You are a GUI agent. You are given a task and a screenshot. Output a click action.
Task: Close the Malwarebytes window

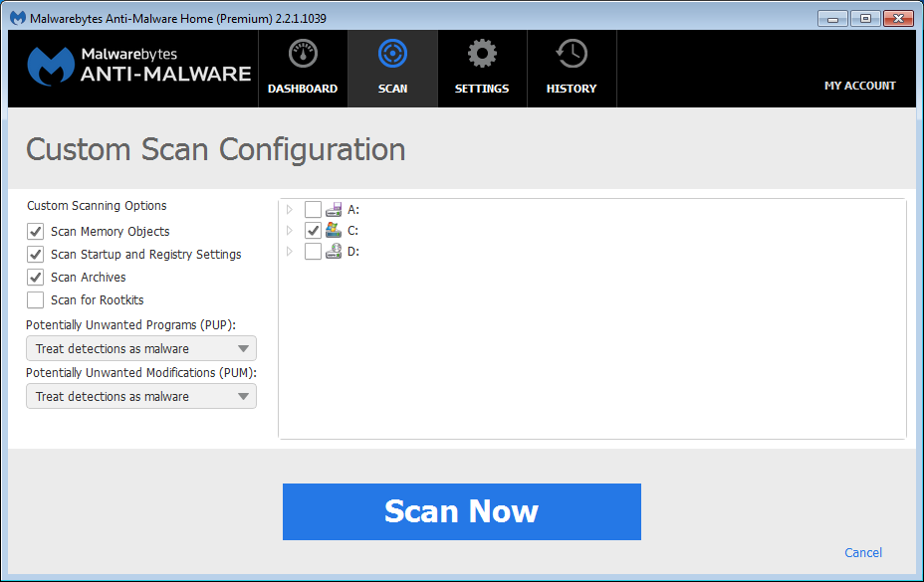coord(899,19)
